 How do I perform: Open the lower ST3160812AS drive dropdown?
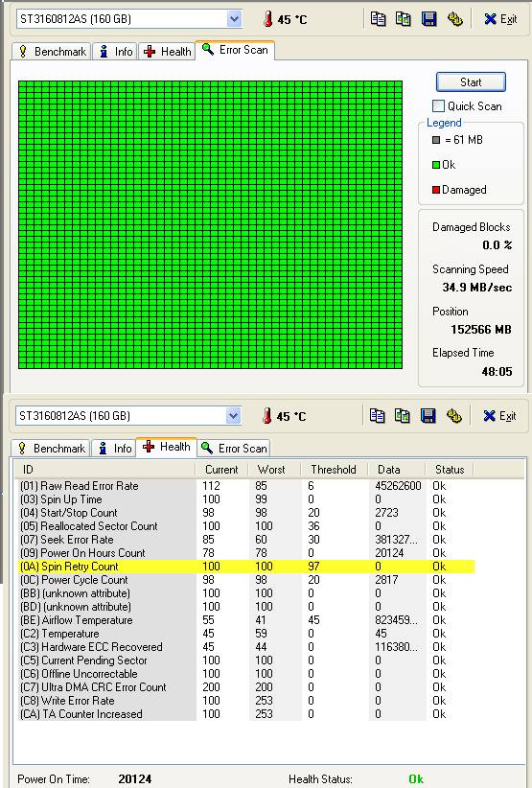pyautogui.click(x=233, y=416)
